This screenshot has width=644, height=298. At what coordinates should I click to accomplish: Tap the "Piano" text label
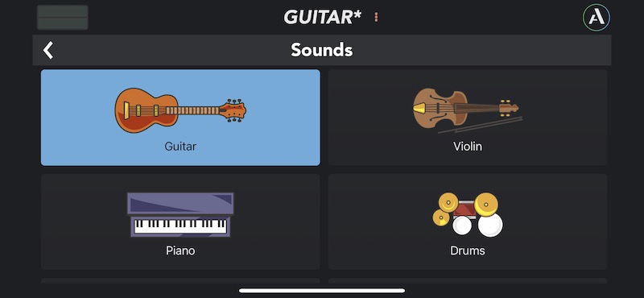(x=180, y=250)
